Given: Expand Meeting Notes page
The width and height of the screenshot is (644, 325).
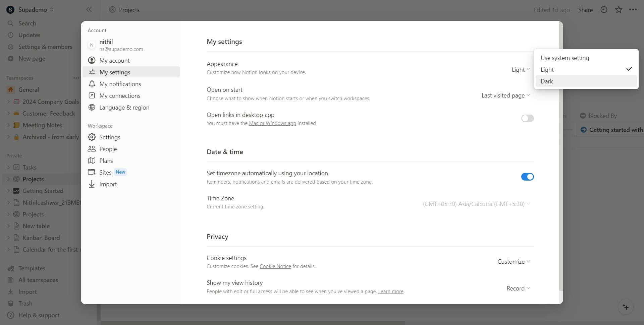Looking at the screenshot, I should 8,125.
